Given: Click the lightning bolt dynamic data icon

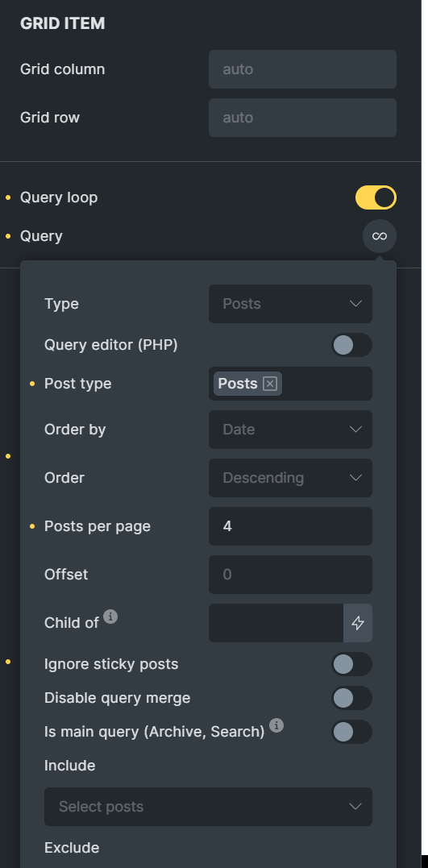Looking at the screenshot, I should (358, 623).
